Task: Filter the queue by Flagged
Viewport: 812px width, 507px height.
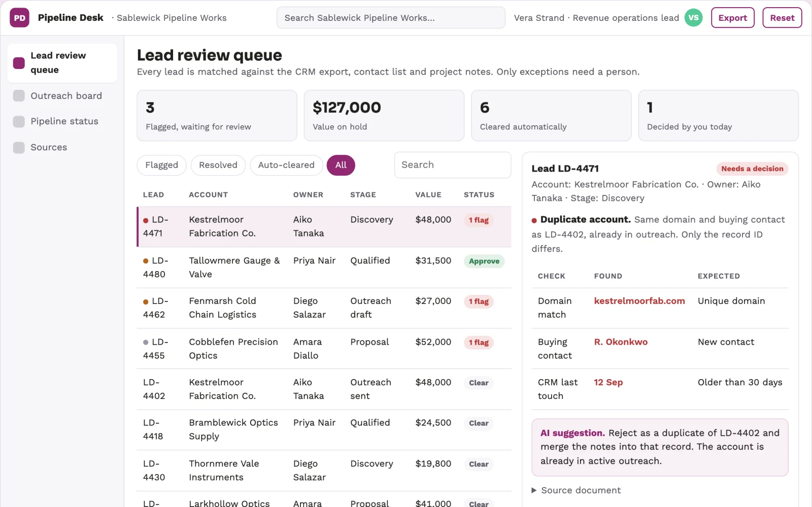Action: (x=161, y=165)
